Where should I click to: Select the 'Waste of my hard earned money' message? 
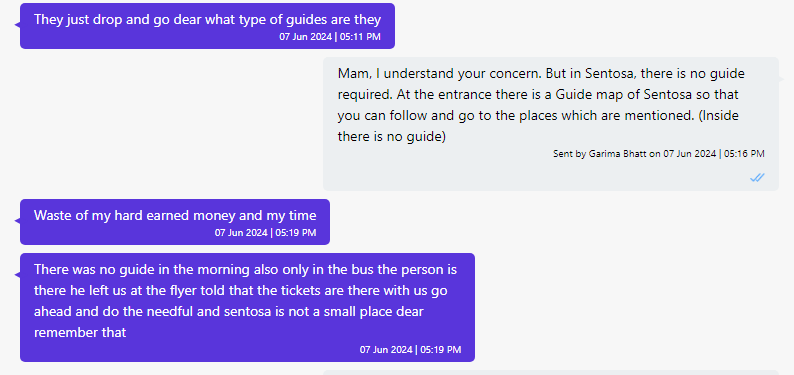coord(175,222)
